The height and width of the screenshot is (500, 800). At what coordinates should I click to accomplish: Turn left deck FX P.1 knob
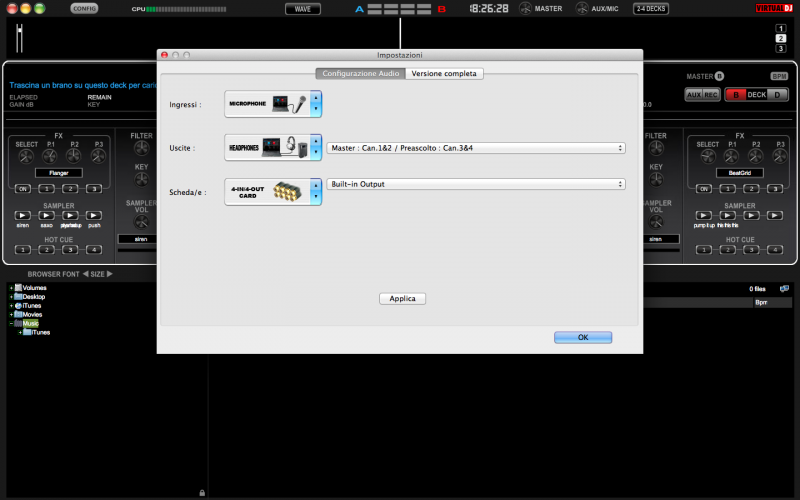tap(50, 156)
